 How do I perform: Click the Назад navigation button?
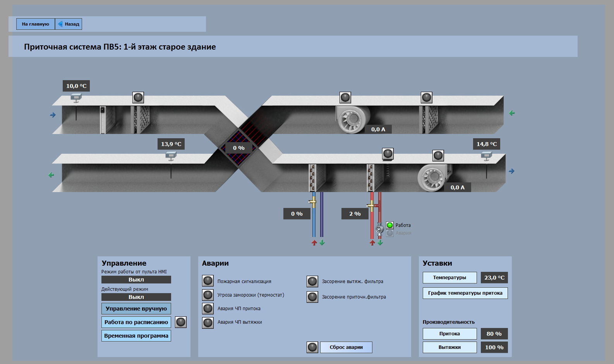click(69, 24)
